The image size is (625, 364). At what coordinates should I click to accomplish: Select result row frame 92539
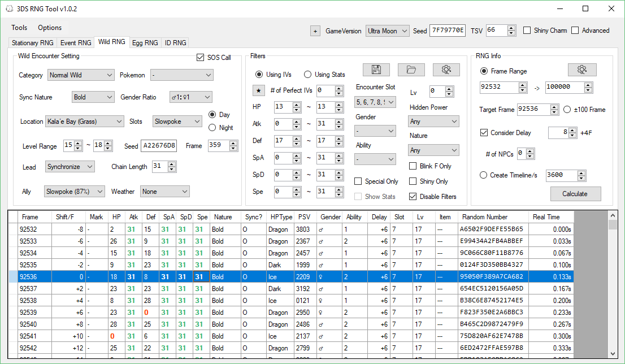(x=291, y=312)
